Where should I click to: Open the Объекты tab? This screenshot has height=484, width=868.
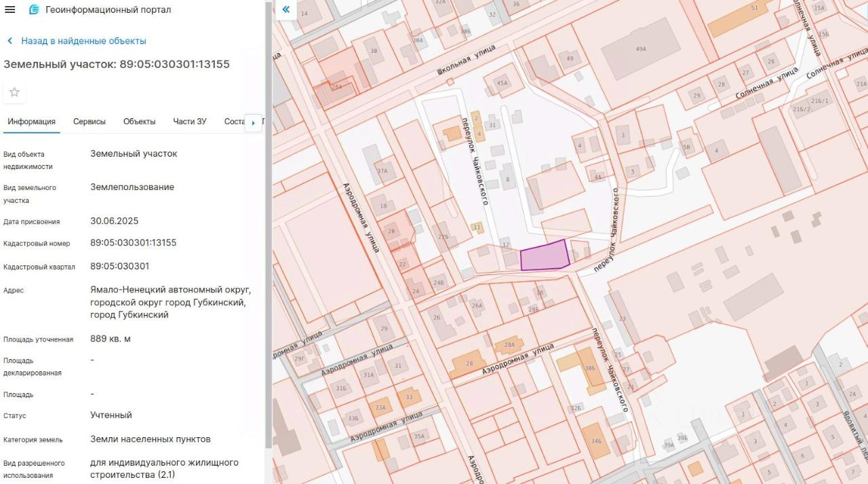point(139,122)
